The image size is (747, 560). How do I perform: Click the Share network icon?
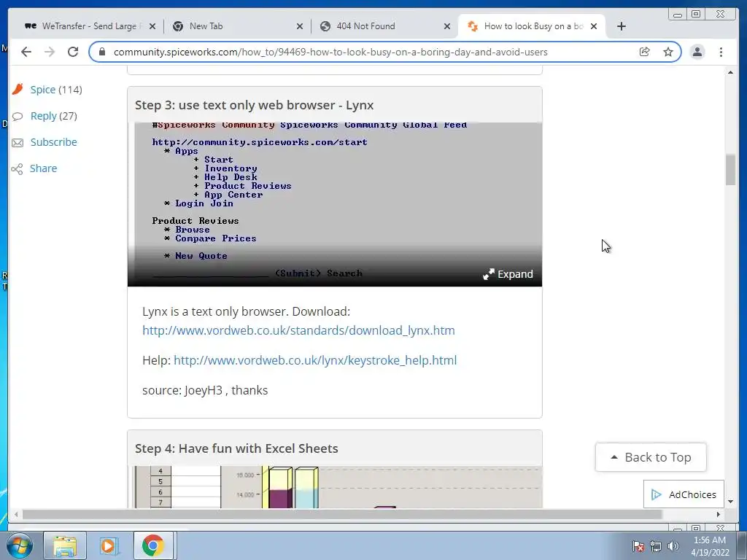tap(18, 169)
